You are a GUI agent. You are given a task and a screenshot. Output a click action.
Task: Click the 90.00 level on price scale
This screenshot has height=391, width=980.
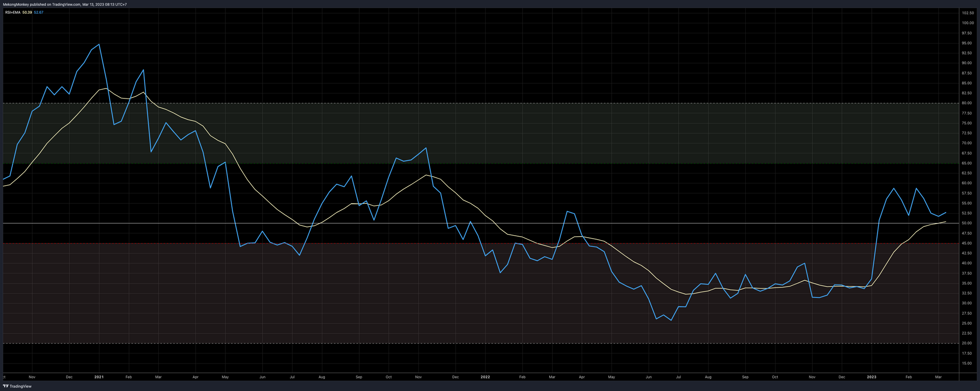coord(968,63)
